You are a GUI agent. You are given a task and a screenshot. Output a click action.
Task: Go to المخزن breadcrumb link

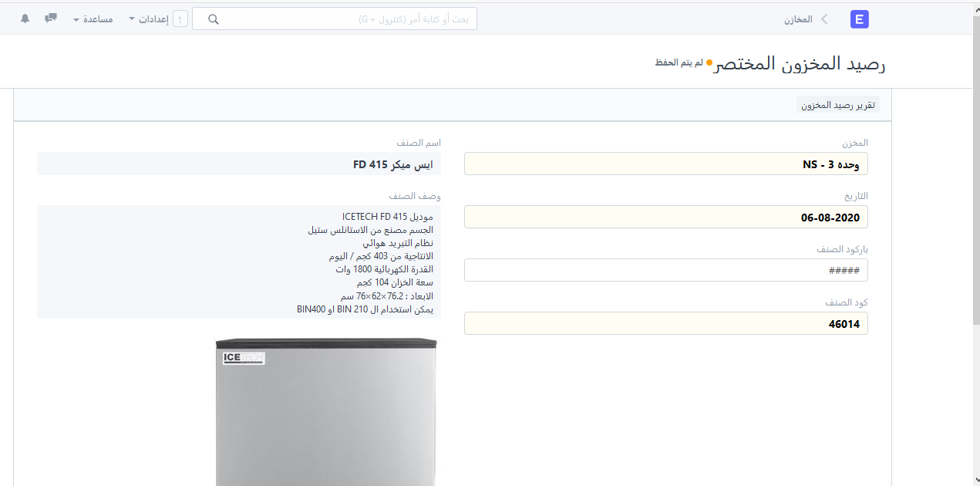click(798, 19)
